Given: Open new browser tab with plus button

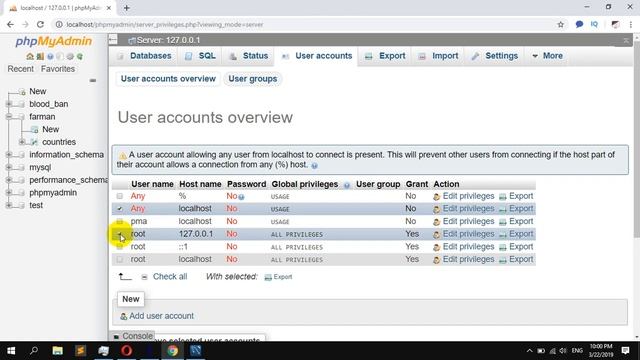Looking at the screenshot, I should click(127, 8).
